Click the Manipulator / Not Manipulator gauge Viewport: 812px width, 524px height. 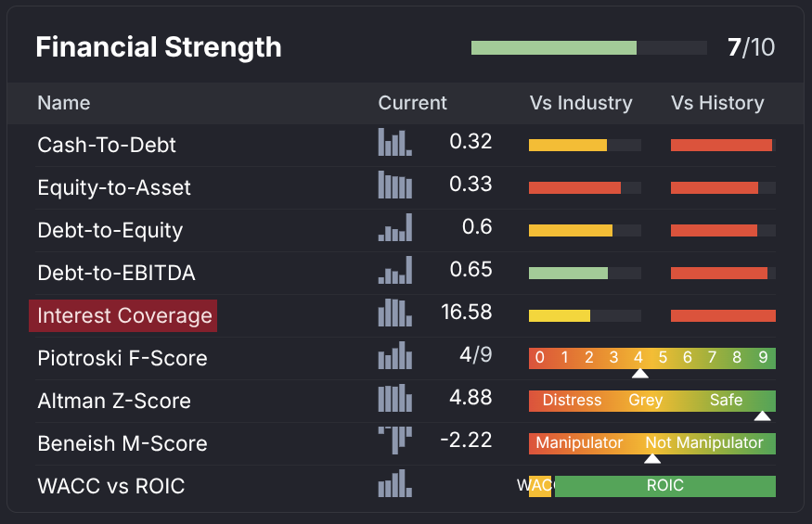point(651,443)
